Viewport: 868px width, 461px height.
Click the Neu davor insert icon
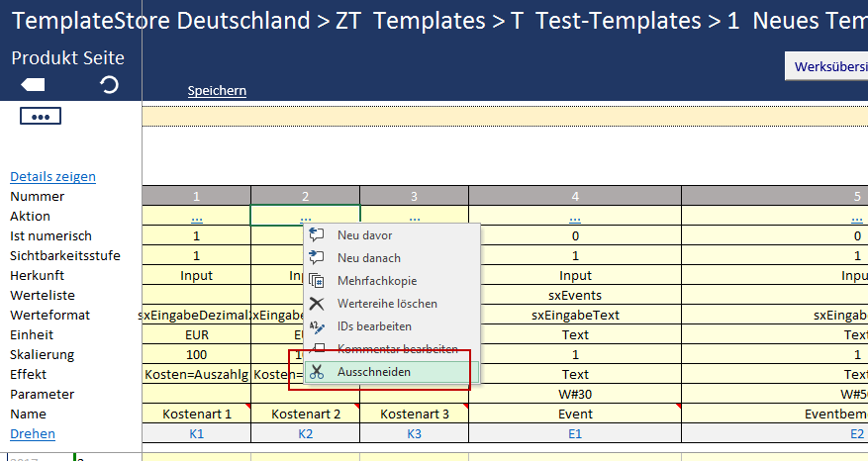point(317,235)
